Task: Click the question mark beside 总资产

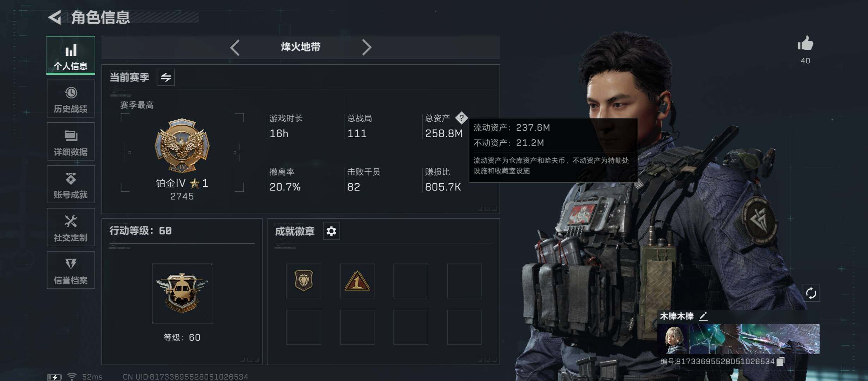Action: (461, 118)
